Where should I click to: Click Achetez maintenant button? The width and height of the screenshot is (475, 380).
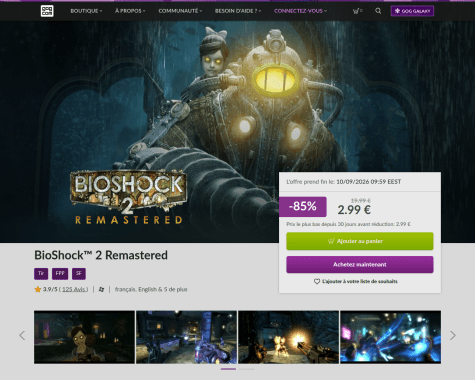pos(360,265)
